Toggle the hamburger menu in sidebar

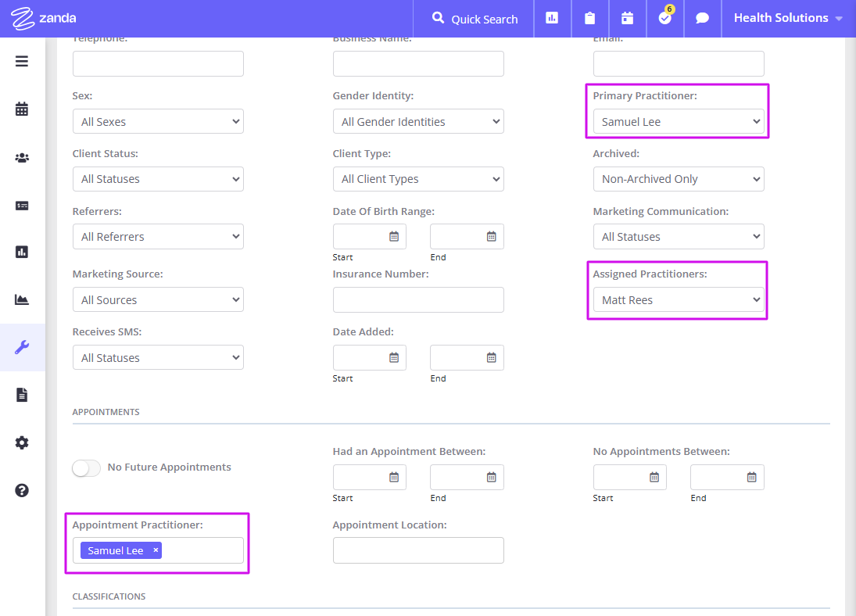click(22, 60)
